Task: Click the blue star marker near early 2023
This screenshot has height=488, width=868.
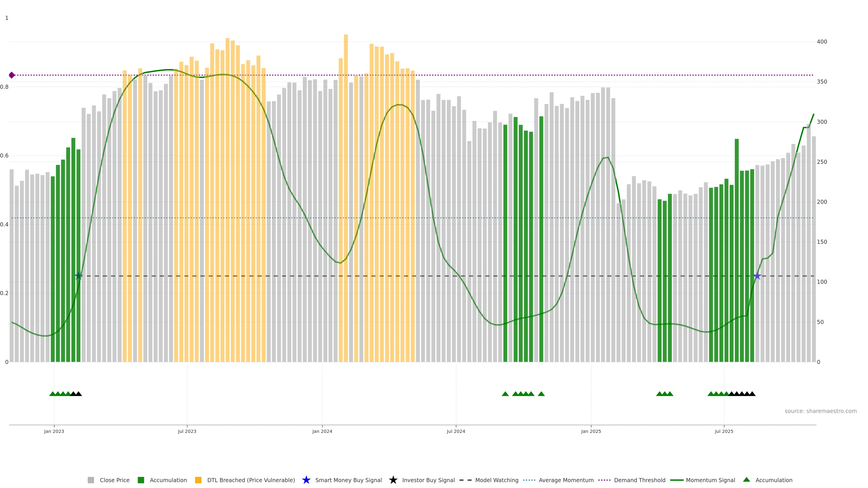Action: tap(78, 276)
